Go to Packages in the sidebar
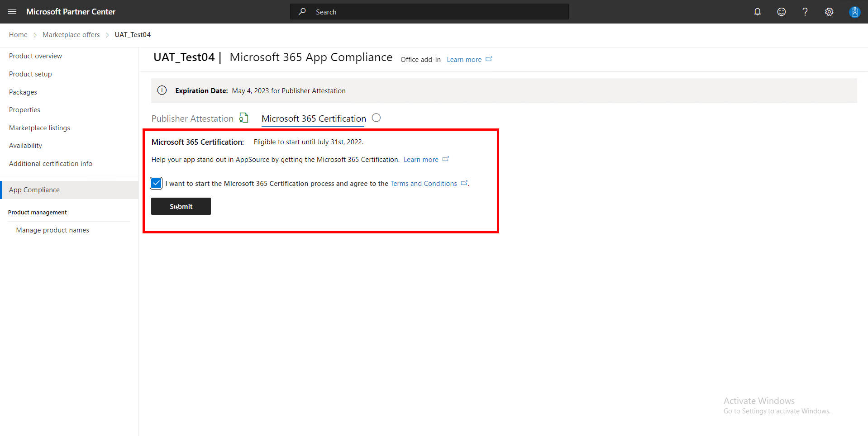The height and width of the screenshot is (436, 868). pos(23,92)
